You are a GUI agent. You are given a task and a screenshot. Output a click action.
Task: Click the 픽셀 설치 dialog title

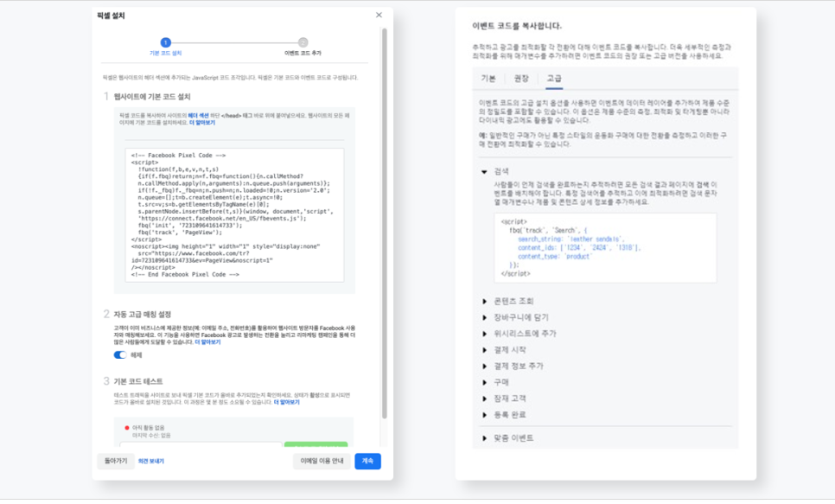(111, 16)
